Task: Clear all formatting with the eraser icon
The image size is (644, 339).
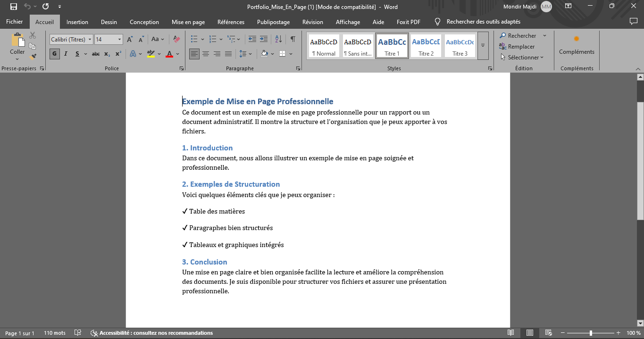Action: [176, 40]
